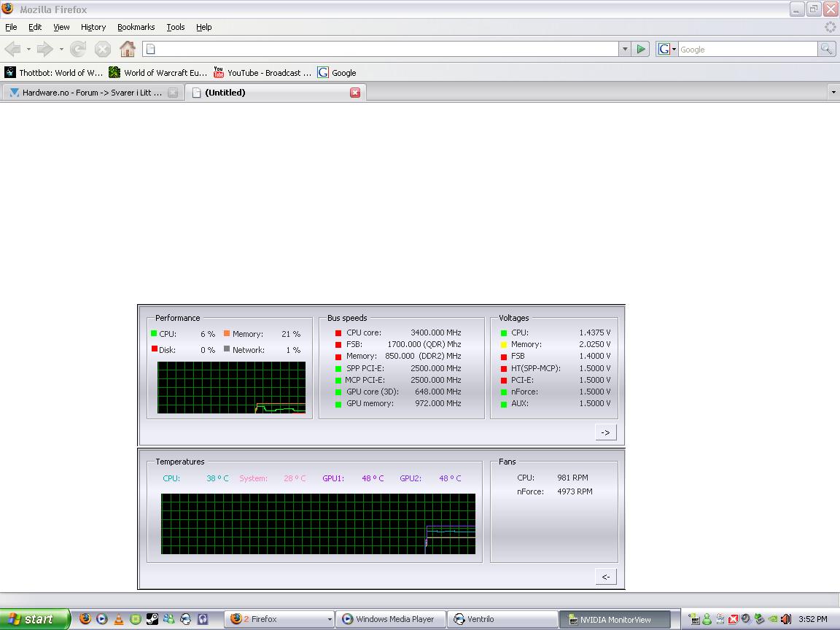This screenshot has width=840, height=630.
Task: Click the nForce fan 4973 RPM value
Action: pos(575,491)
